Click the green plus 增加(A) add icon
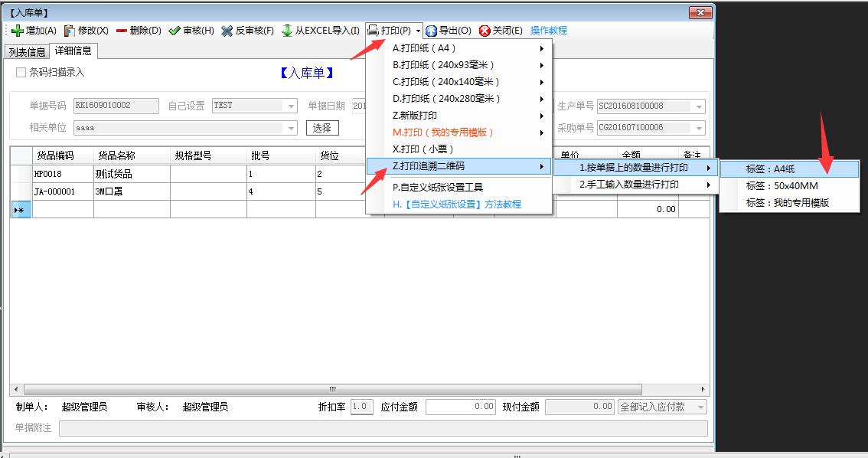This screenshot has width=868, height=458. 18,31
